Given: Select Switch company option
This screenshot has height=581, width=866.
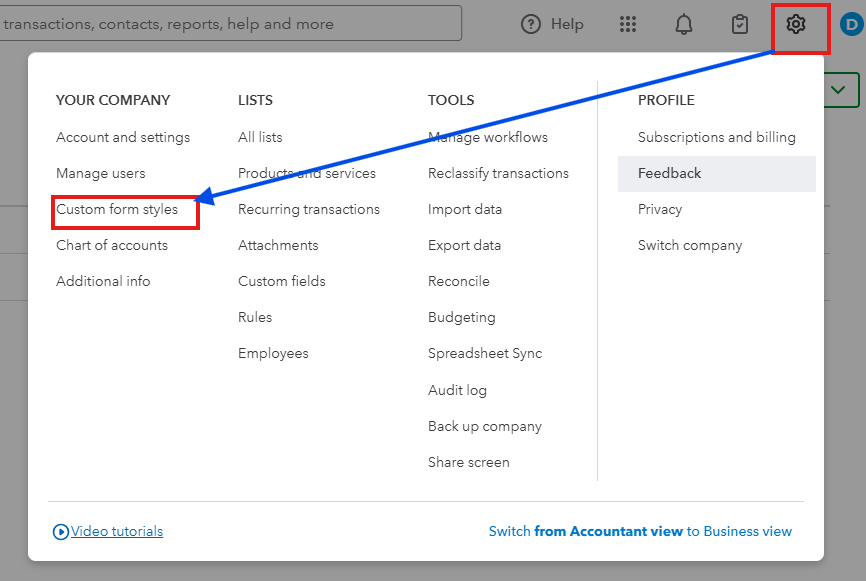Looking at the screenshot, I should (x=690, y=246).
